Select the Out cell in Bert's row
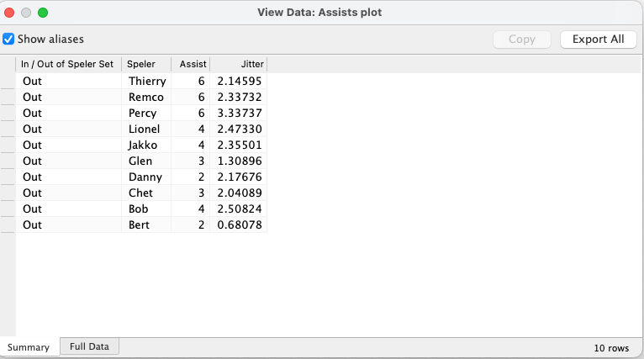Screen dimensions: 644x359 pos(33,225)
